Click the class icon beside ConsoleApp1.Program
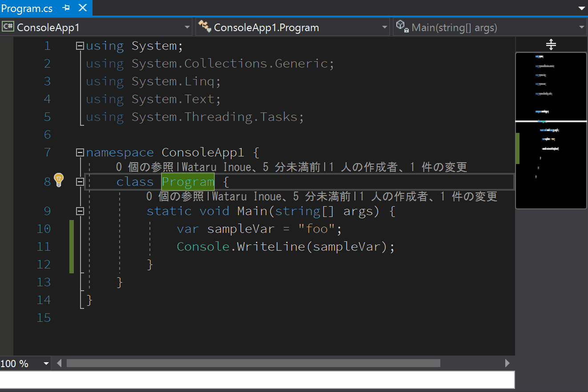The width and height of the screenshot is (588, 392). point(204,27)
